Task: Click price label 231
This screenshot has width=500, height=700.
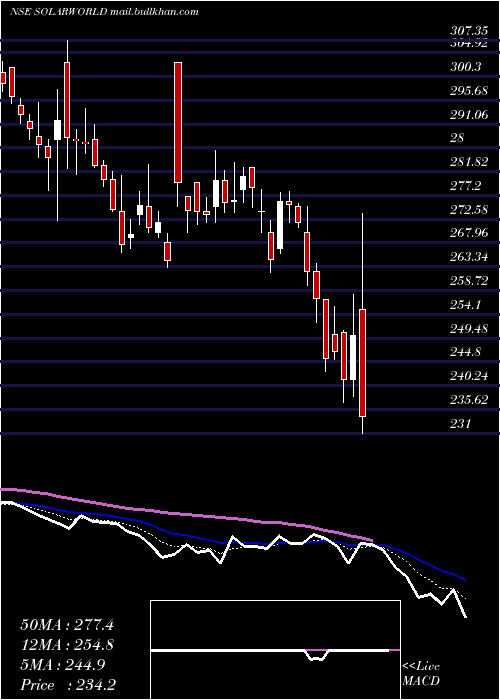Action: click(460, 423)
